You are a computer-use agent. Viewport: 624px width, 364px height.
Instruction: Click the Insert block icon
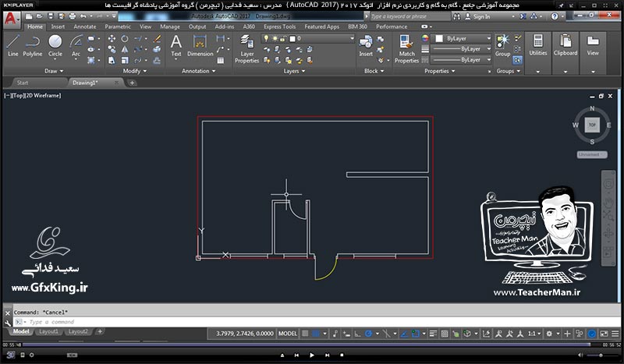[x=365, y=45]
